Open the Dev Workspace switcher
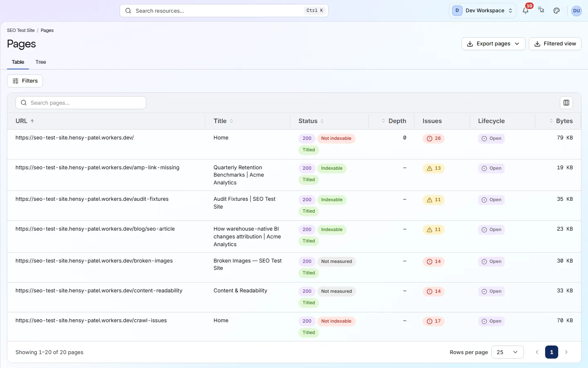This screenshot has height=368, width=588. (483, 11)
